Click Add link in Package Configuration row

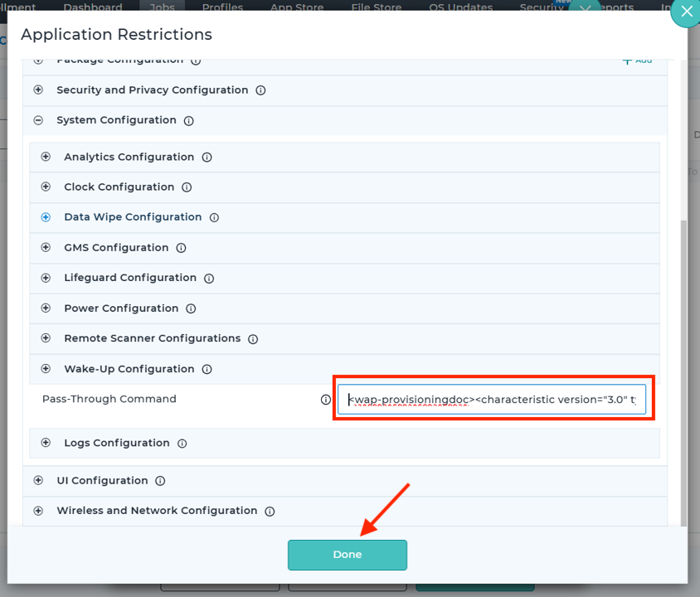coord(637,61)
